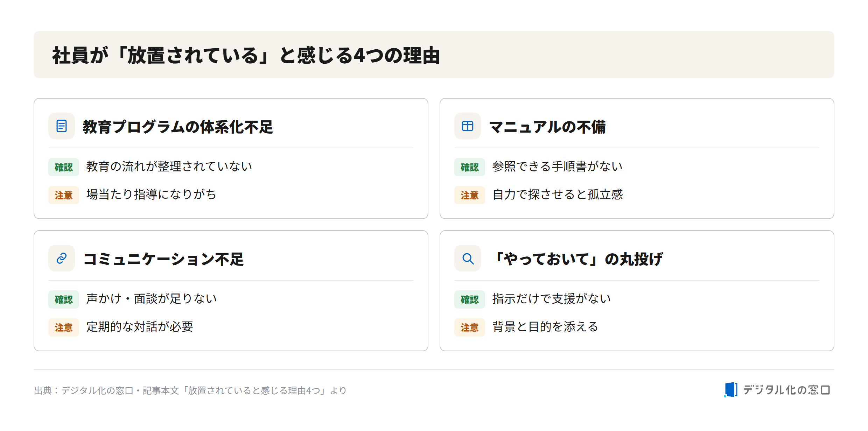The width and height of the screenshot is (868, 431).
Task: Open the 「やっておいて」の丸投げ card title
Action: tap(578, 259)
